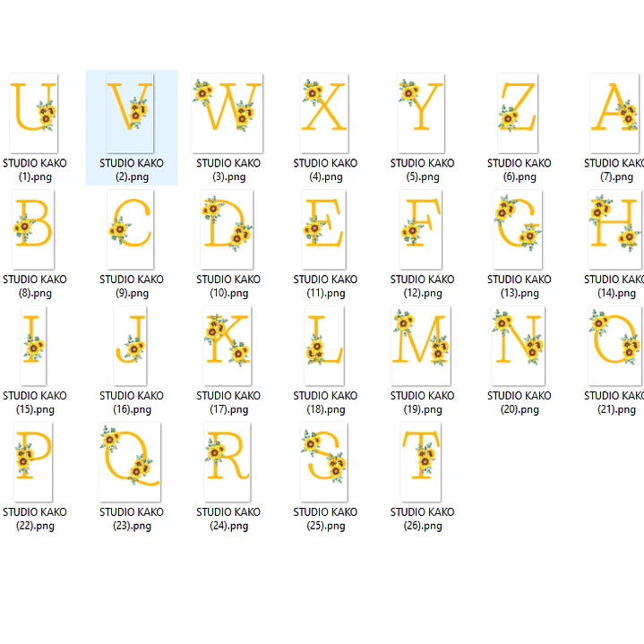Click file name STUDIO KAKO (23).png

[x=132, y=519]
